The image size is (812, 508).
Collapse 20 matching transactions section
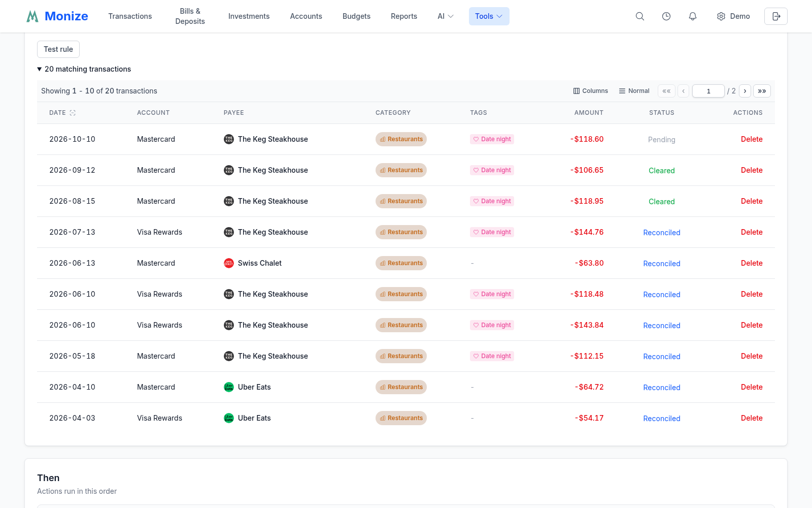(x=84, y=69)
